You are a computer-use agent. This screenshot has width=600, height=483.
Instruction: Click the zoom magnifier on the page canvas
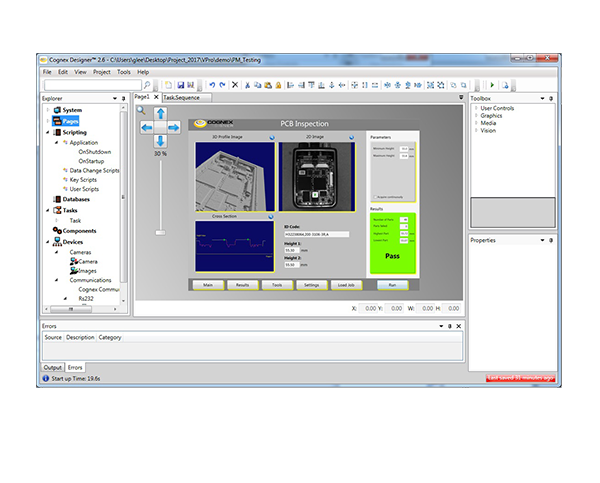[x=141, y=111]
